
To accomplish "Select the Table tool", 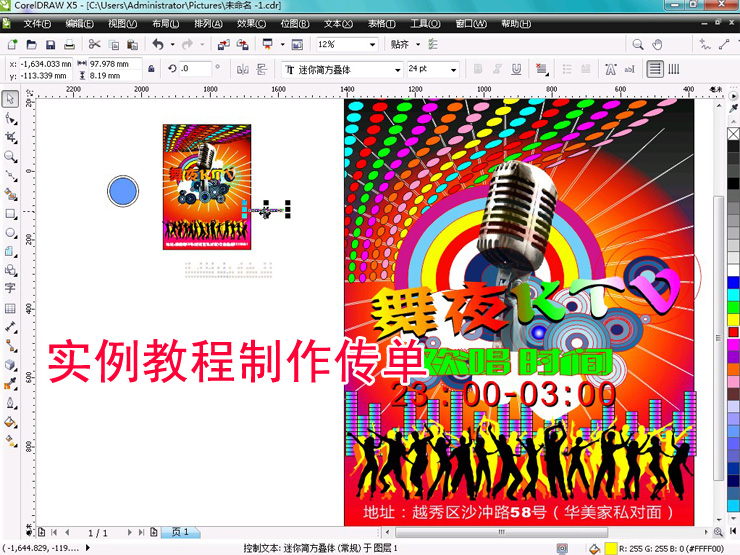I will 10,309.
